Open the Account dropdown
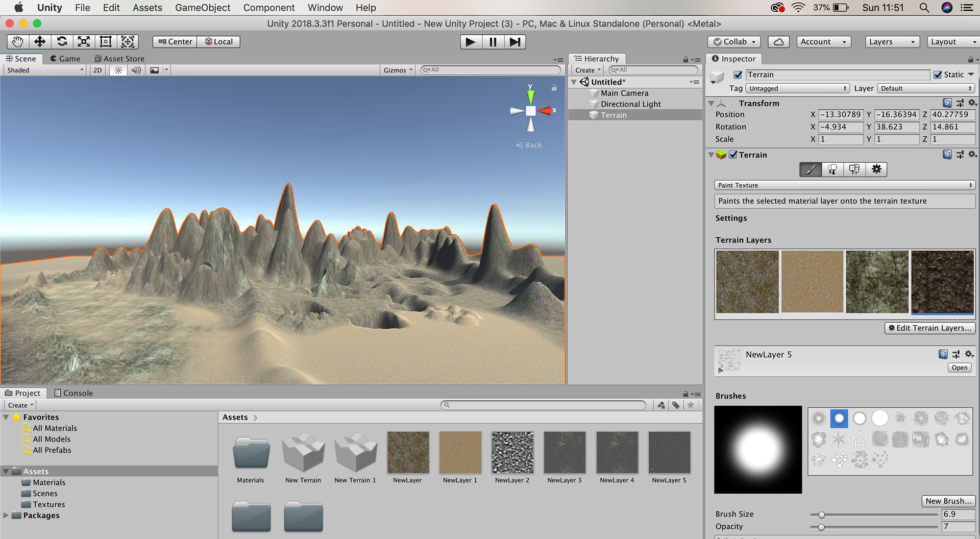980x539 pixels. pyautogui.click(x=824, y=42)
